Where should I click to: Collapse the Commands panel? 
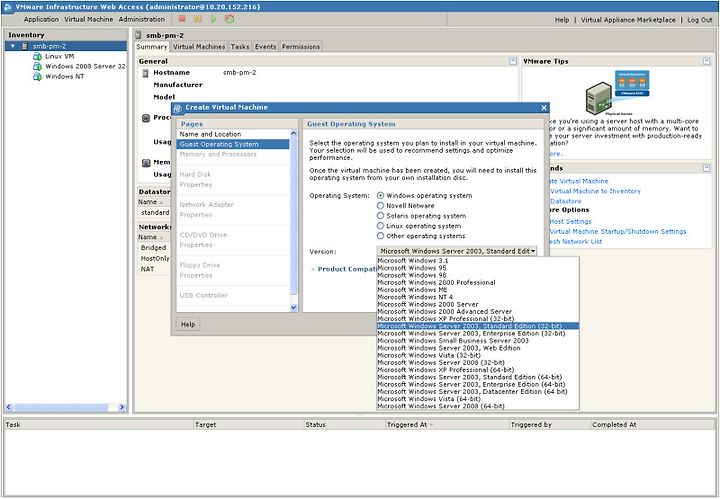coord(706,168)
